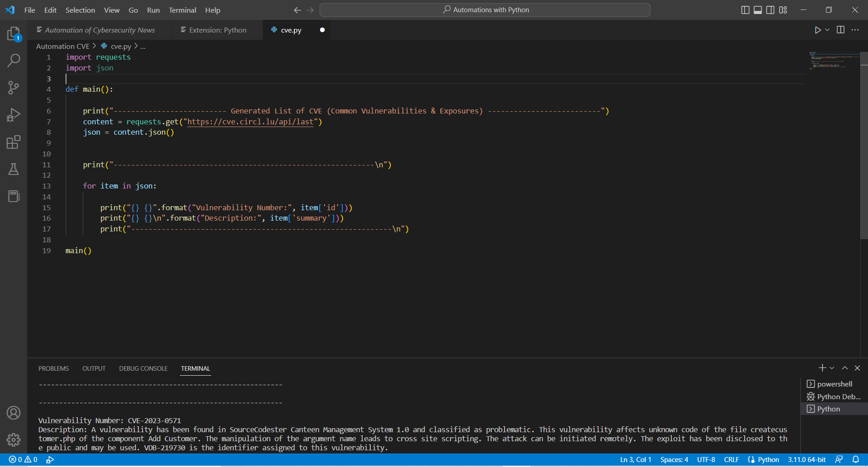Click the unsaved dot on cve.py tab
868x467 pixels.
pyautogui.click(x=322, y=30)
